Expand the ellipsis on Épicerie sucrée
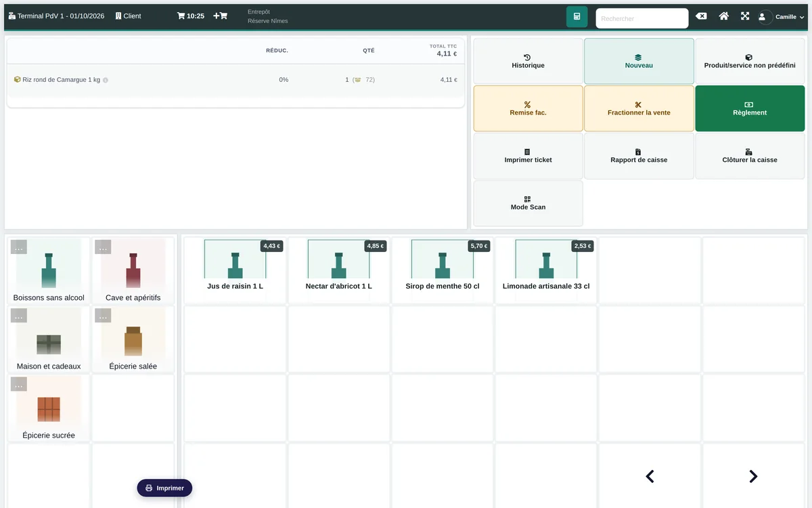 click(x=19, y=385)
